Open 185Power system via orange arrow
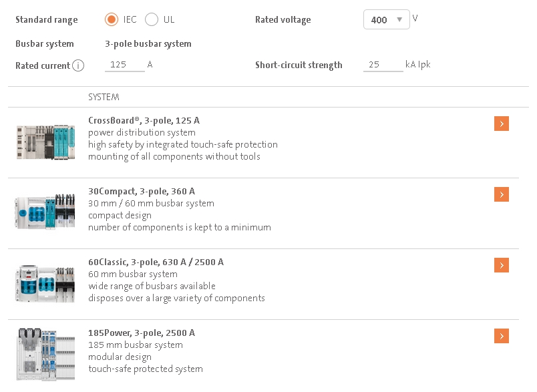Screen dimensions: 537x392 click(502, 336)
